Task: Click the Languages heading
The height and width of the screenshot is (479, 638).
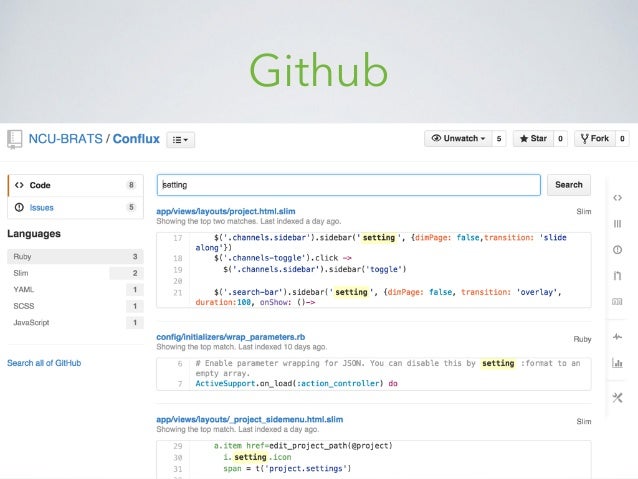Action: pyautogui.click(x=34, y=234)
